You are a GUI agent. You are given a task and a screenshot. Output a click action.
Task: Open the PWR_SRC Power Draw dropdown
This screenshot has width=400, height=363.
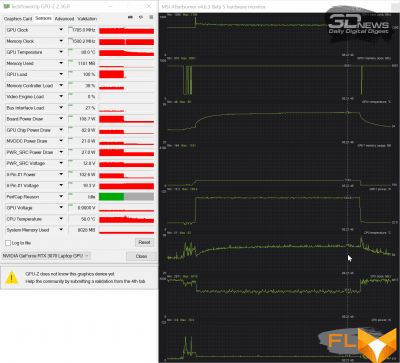61,152
